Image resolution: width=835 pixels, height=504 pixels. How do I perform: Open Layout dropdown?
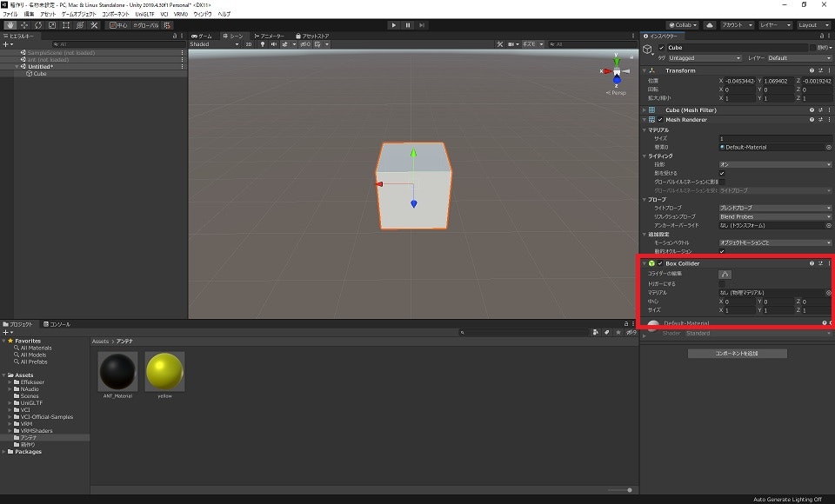pyautogui.click(x=813, y=25)
